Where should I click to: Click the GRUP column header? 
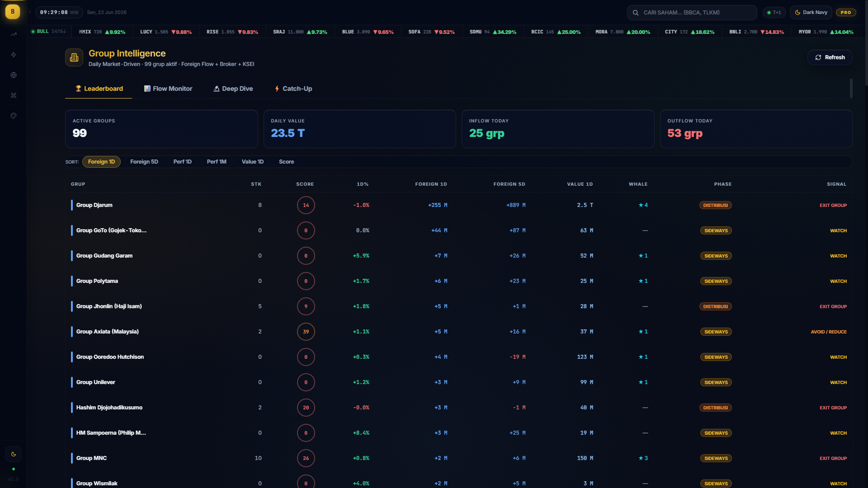(x=78, y=184)
